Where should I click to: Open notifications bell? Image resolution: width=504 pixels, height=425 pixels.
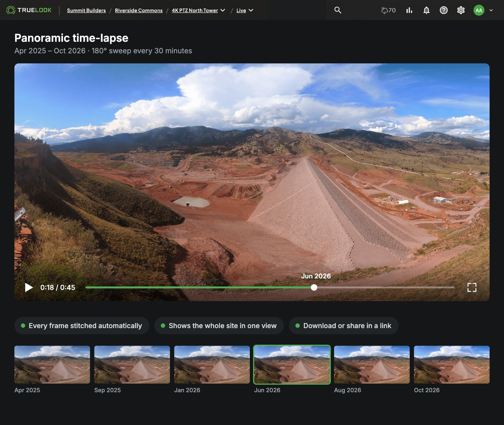426,10
